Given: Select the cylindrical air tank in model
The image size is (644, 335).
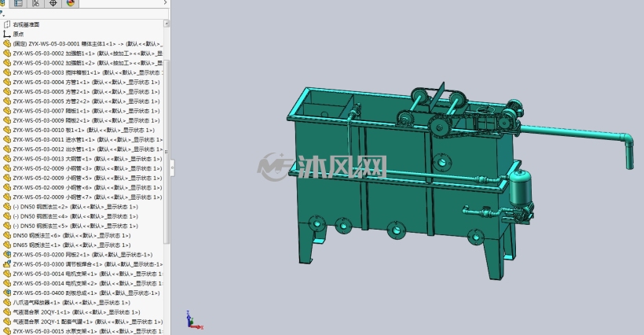Looking at the screenshot, I should 520,188.
